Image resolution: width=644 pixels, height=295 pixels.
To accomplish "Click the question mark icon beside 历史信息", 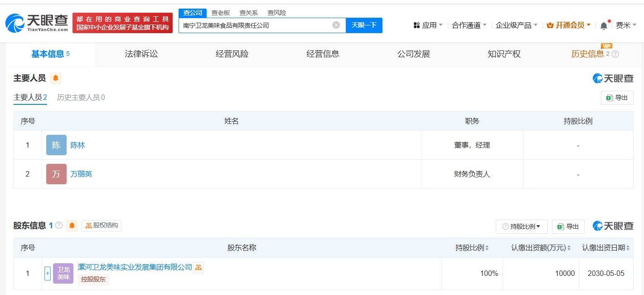I will pos(615,54).
